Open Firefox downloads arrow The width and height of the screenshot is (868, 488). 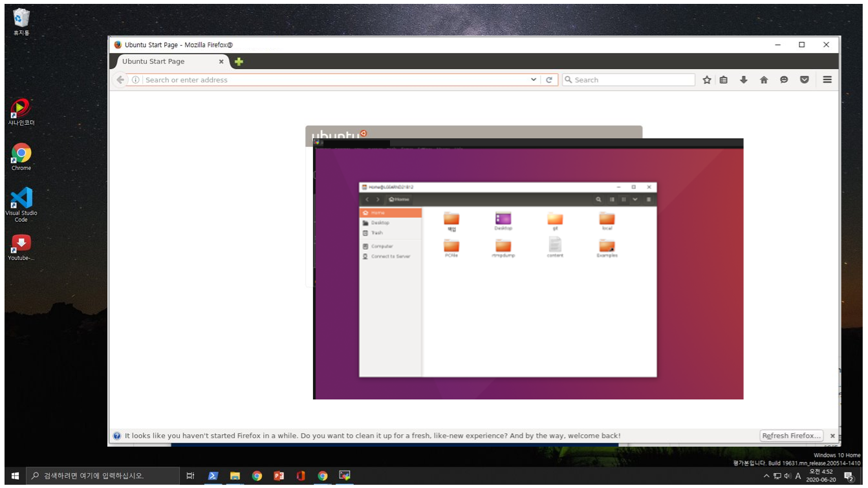[x=744, y=80]
